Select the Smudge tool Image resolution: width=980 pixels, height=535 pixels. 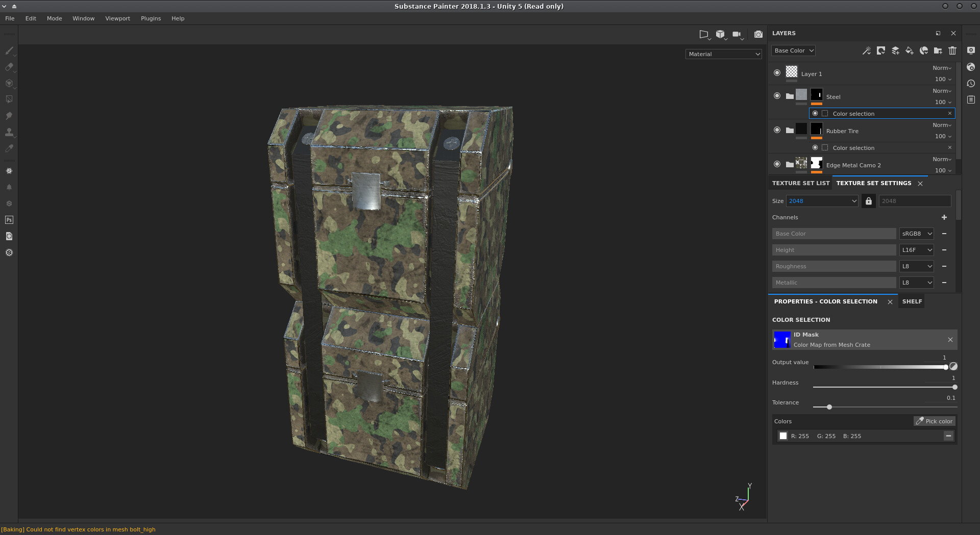9,116
